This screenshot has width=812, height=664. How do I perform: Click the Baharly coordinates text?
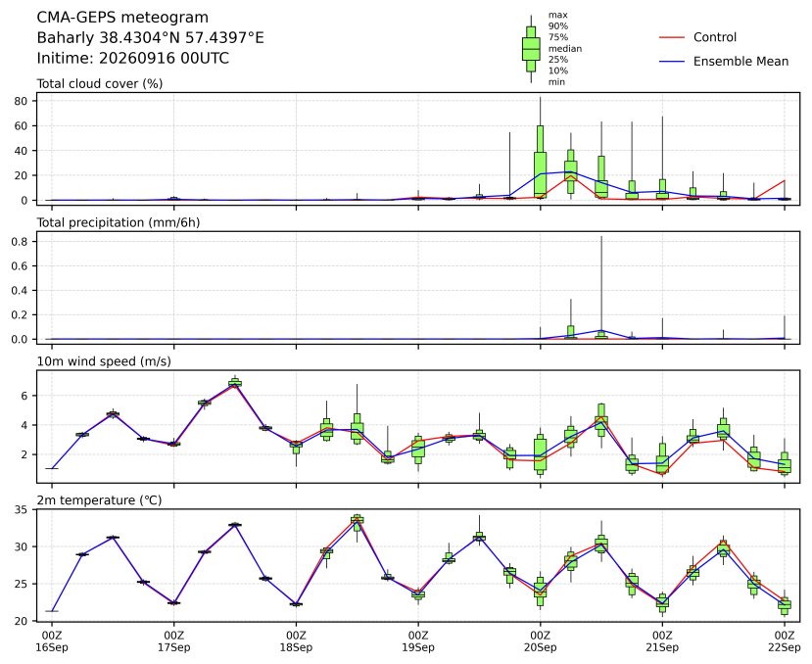(x=150, y=38)
